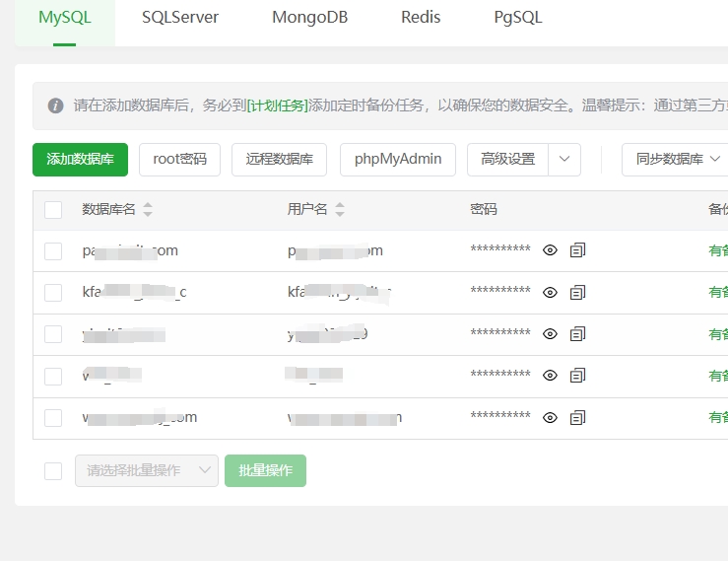
Task: Check the fourth row checkbox
Action: point(53,376)
